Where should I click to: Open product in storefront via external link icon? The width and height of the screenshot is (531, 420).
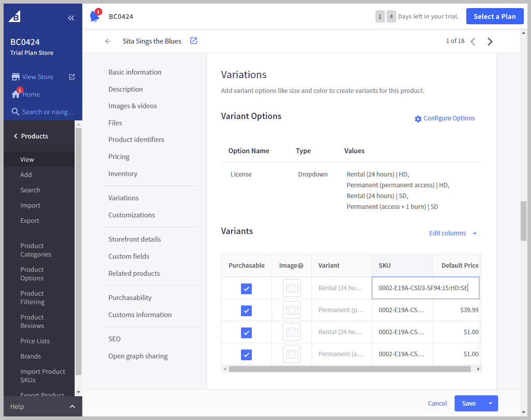pyautogui.click(x=193, y=41)
